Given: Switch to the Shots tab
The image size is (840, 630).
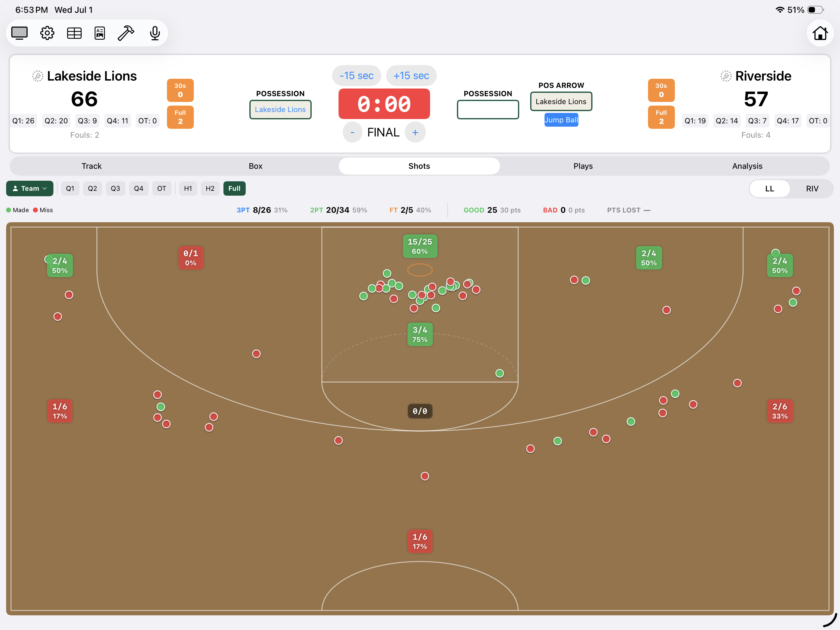Looking at the screenshot, I should [x=419, y=166].
